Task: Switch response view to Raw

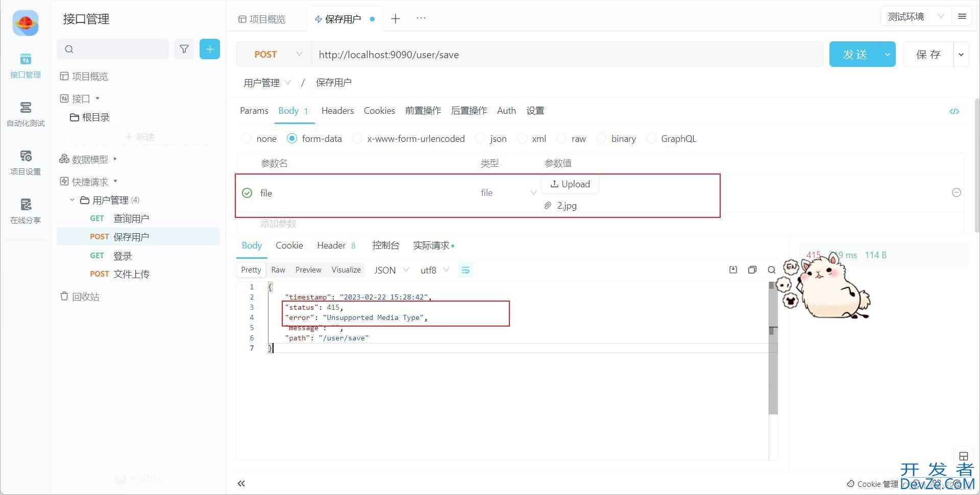Action: click(278, 270)
